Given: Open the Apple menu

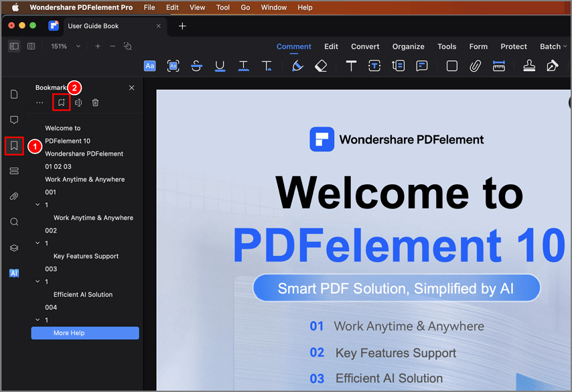Looking at the screenshot, I should 15,7.
